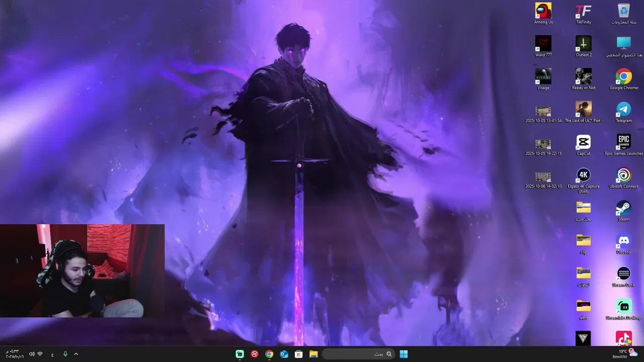Viewport: 644px width, 362px height.
Task: Launch the Discord desktop shortcut
Action: [624, 244]
